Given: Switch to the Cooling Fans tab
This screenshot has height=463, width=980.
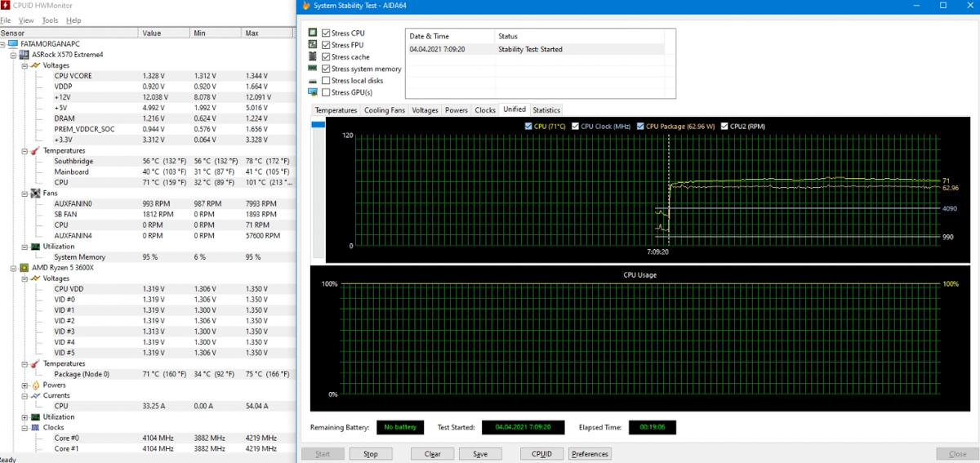Looking at the screenshot, I should click(x=384, y=110).
